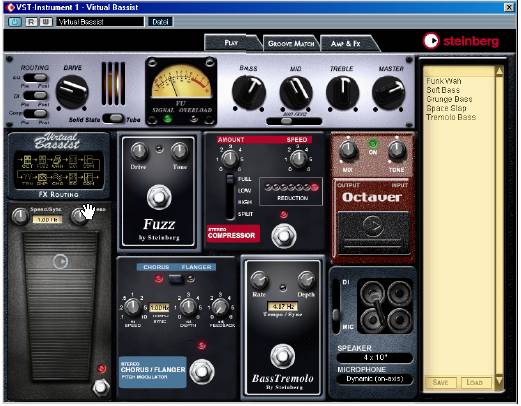Open the Speaker 4 x 10" selector
The height and width of the screenshot is (406, 521).
(375, 358)
